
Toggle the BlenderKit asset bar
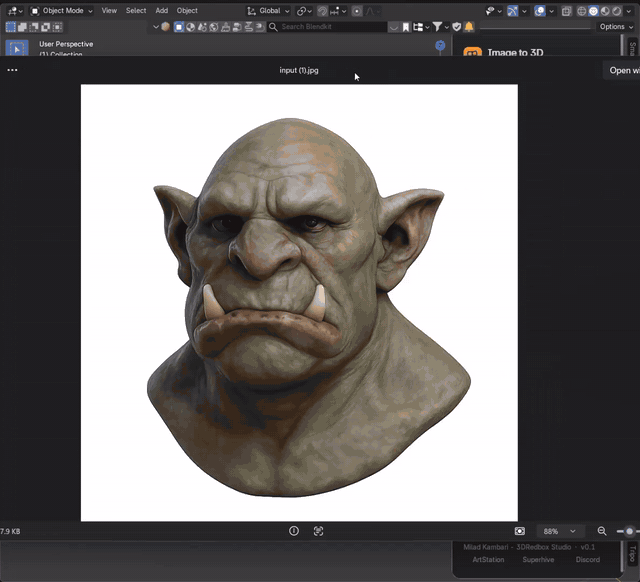[x=393, y=27]
